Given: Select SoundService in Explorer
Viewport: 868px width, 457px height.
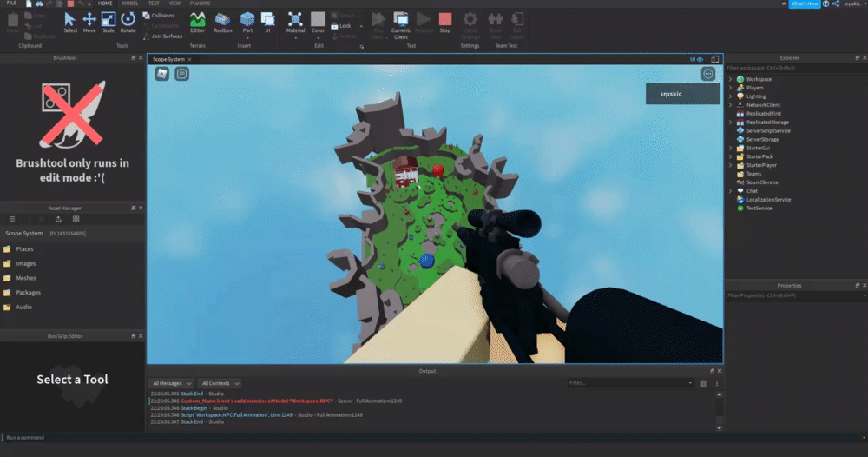Looking at the screenshot, I should [762, 182].
